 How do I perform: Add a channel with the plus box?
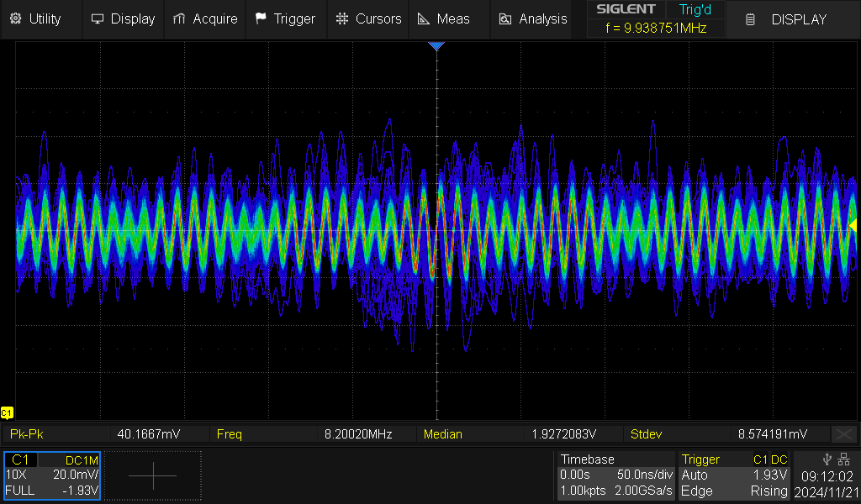153,475
